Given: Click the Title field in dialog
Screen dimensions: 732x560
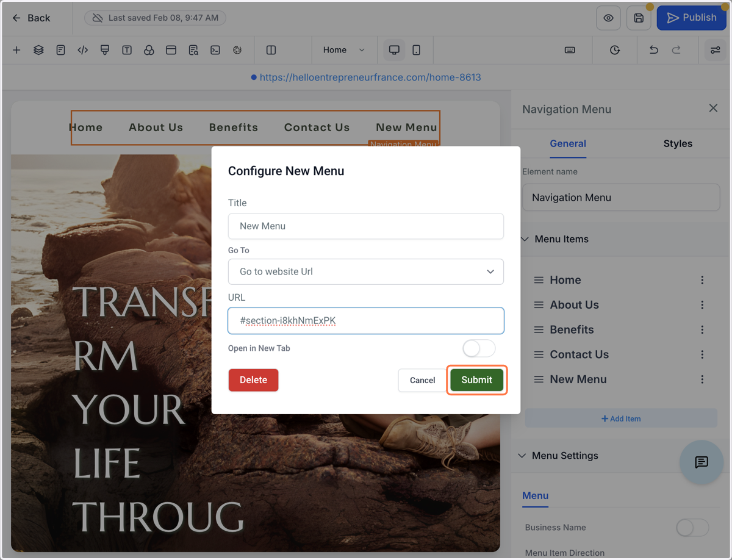Looking at the screenshot, I should (366, 226).
